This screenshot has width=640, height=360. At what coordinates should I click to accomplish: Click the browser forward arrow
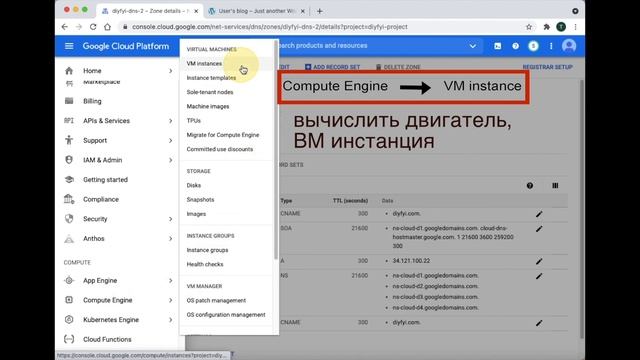(x=79, y=27)
